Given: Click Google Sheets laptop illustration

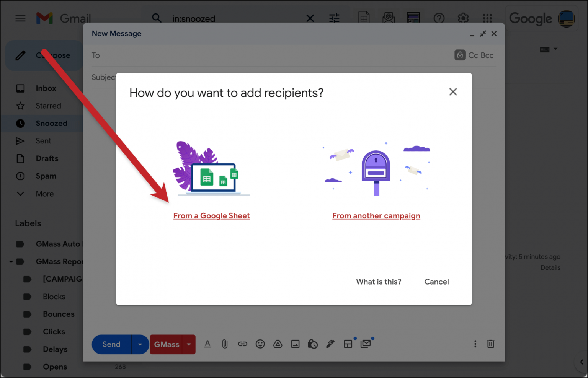Looking at the screenshot, I should (x=211, y=168).
